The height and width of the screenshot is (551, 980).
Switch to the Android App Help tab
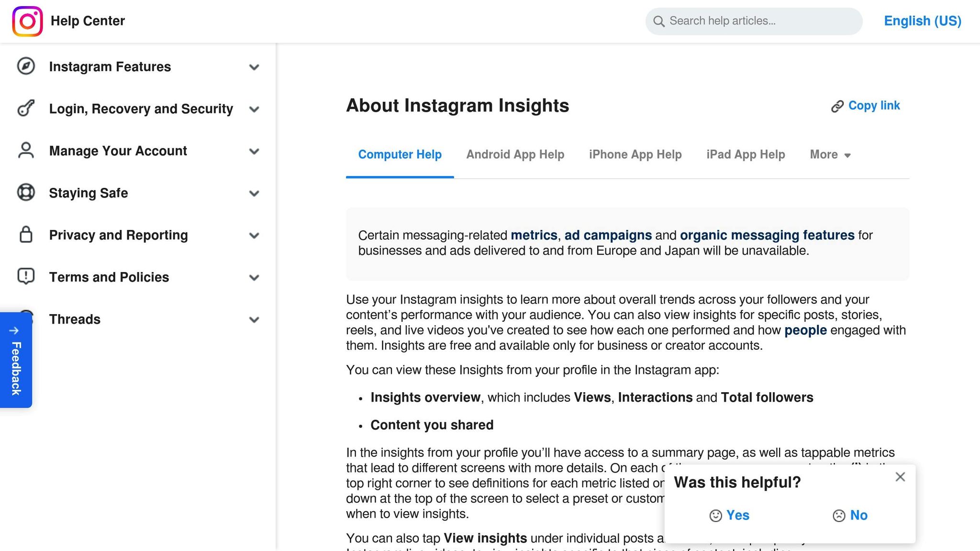point(515,154)
